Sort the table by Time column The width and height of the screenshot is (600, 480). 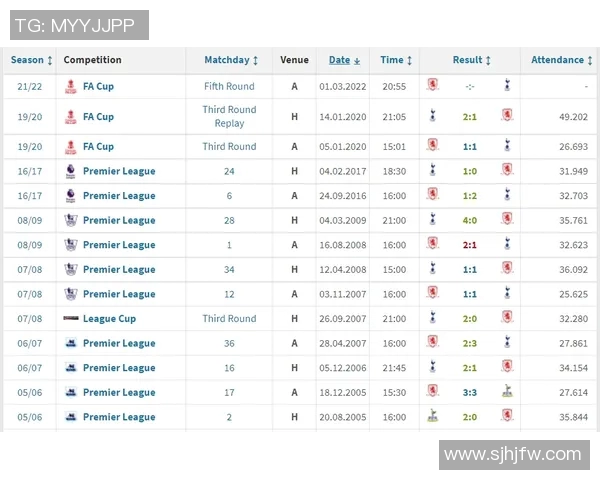click(x=396, y=60)
